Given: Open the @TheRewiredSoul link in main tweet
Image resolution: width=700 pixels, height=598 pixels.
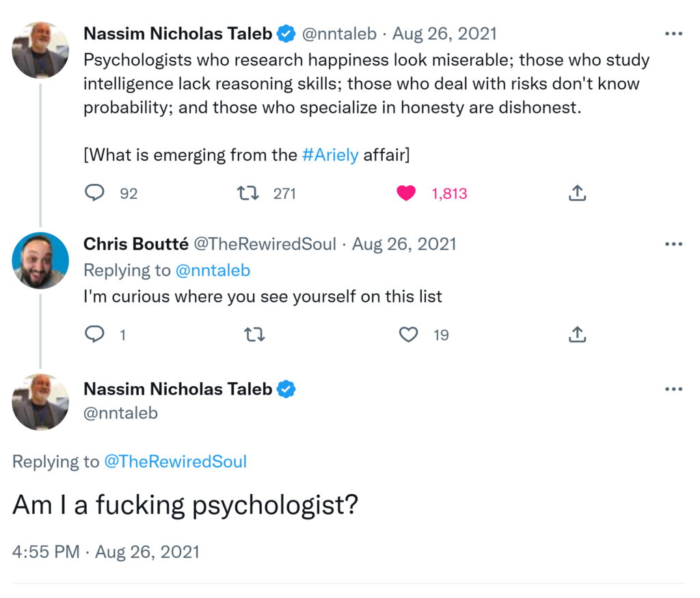Looking at the screenshot, I should (175, 462).
